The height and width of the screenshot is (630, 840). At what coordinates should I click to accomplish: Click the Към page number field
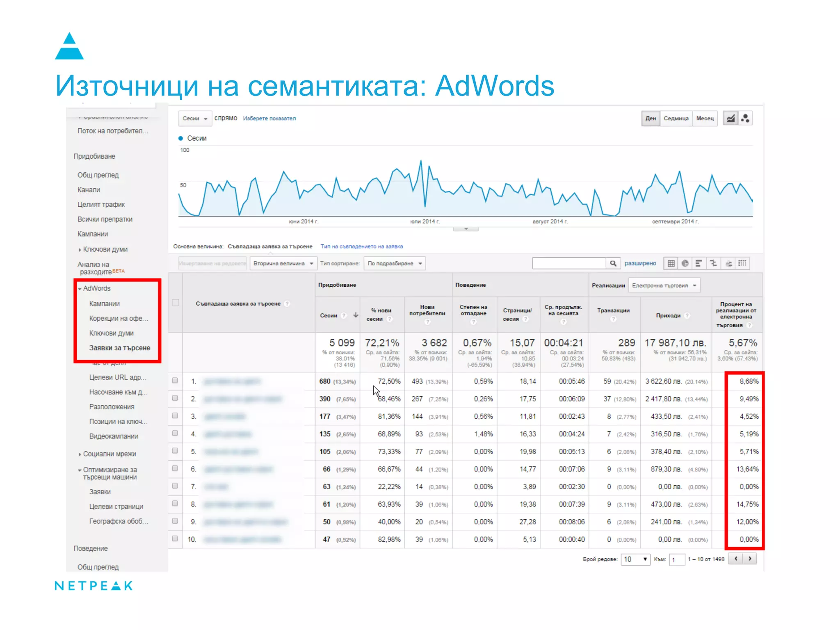[677, 559]
